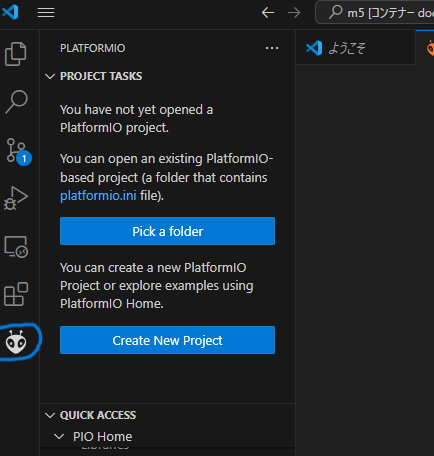434x456 pixels.
Task: Open the Remote Explorer view
Action: point(16,247)
